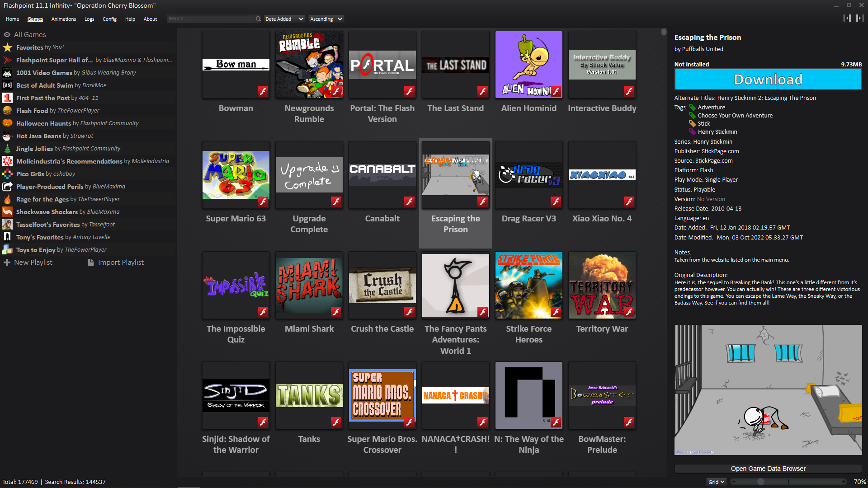The height and width of the screenshot is (488, 868).
Task: Click the Halloween Haunts playlist icon
Action: [x=8, y=123]
